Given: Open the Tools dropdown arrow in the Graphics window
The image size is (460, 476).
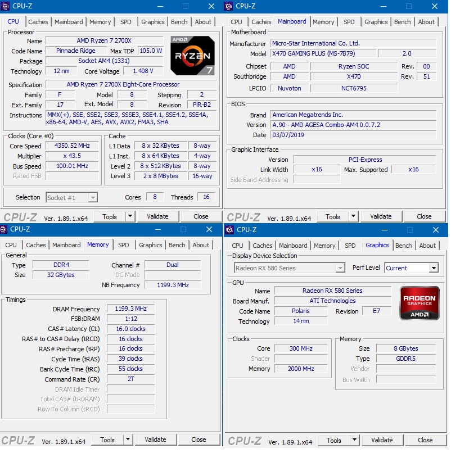Looking at the screenshot, I should click(x=354, y=439).
